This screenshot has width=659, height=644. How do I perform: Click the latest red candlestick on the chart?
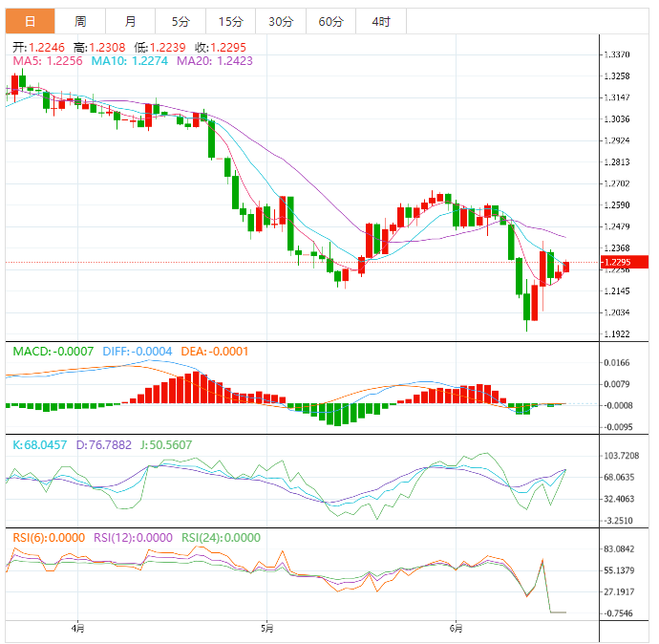pos(566,267)
